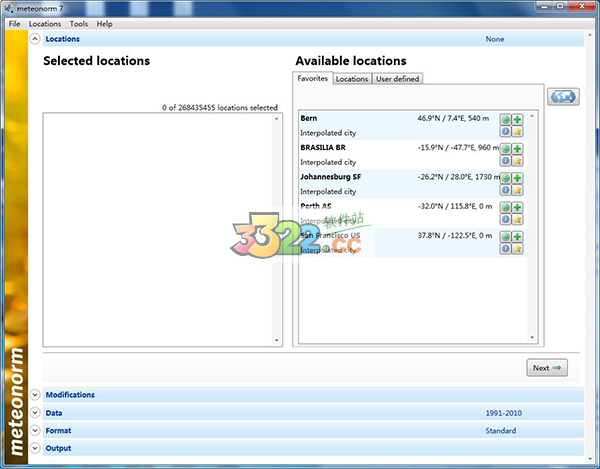This screenshot has height=469, width=600.
Task: Click the Locations section header
Action: [313, 39]
